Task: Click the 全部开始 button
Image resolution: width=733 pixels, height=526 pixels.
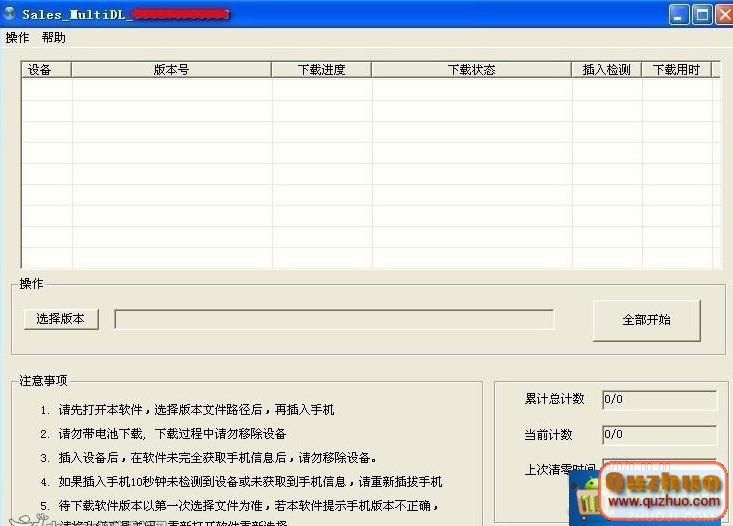Action: click(647, 320)
